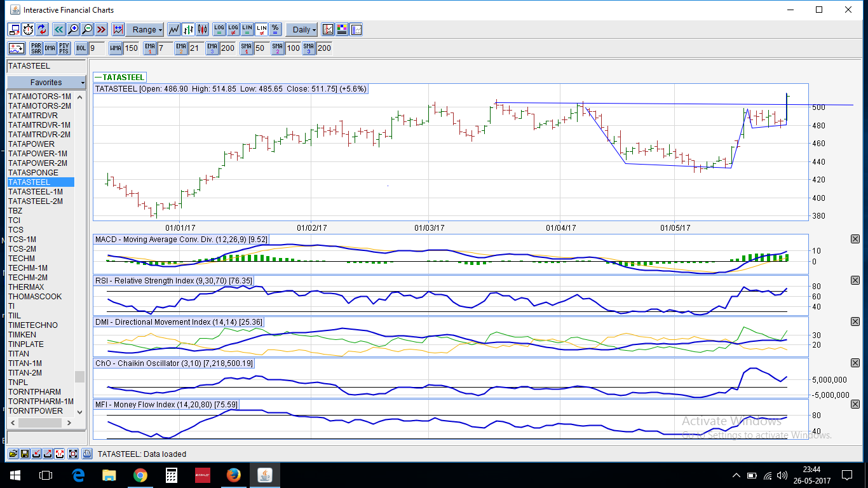Click the stopwatch timer icon in toolbar
Image resolution: width=868 pixels, height=488 pixels.
coord(29,29)
